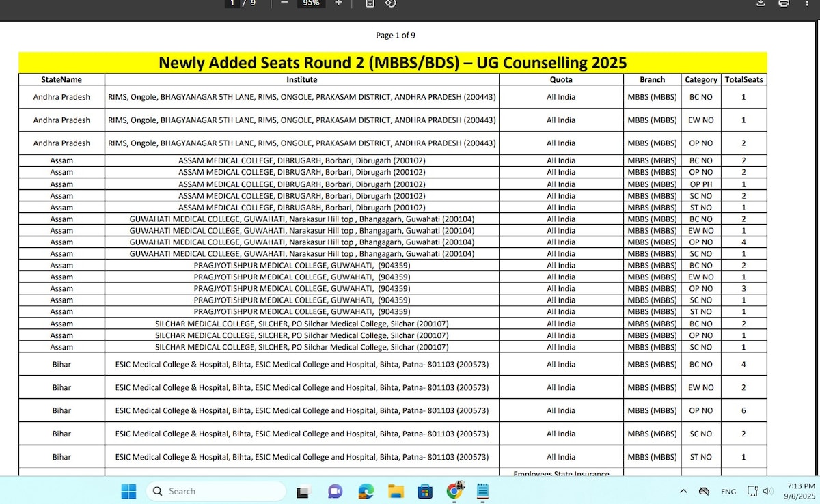
Task: Click the partial 'Employees State Insurance' quota cell
Action: point(561,473)
